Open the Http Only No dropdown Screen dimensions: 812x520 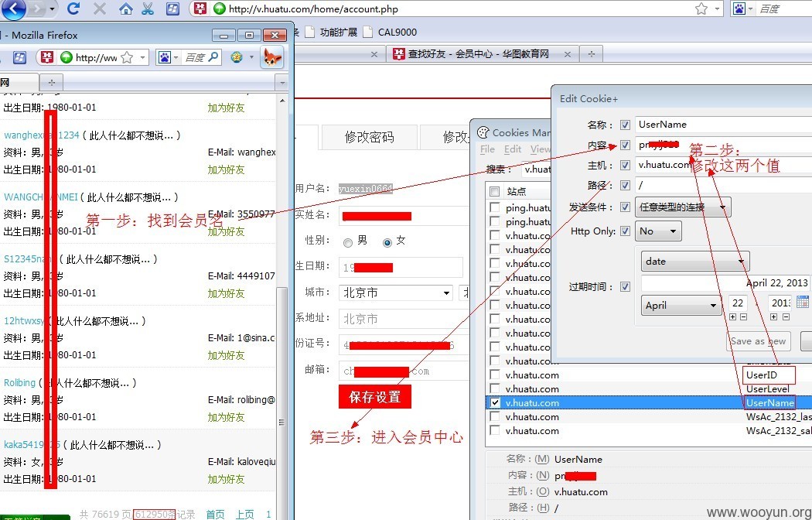click(x=658, y=231)
